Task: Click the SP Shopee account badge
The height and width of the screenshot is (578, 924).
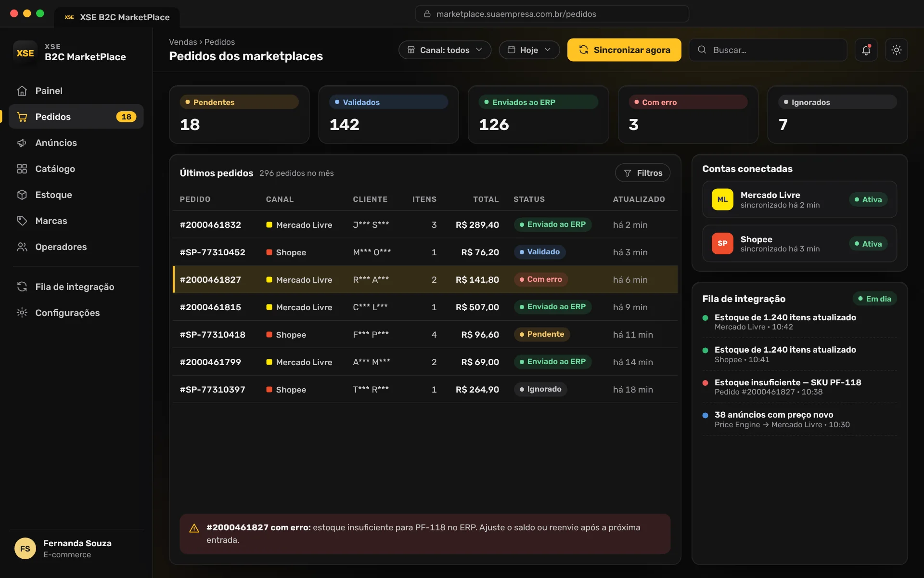Action: click(x=722, y=244)
